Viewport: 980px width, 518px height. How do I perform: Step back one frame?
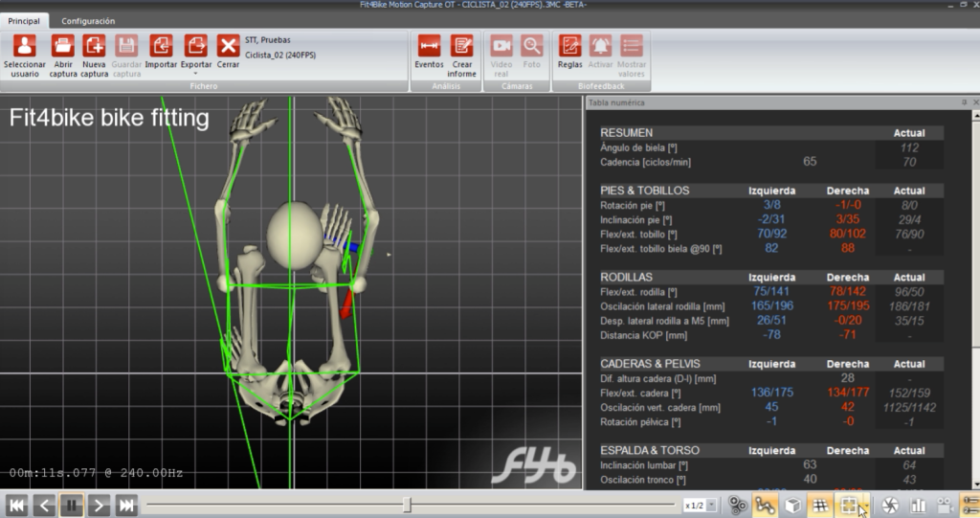tap(44, 505)
